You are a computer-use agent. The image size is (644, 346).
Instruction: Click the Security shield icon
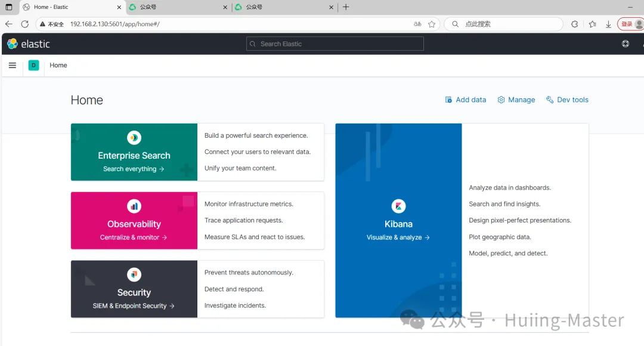point(134,274)
